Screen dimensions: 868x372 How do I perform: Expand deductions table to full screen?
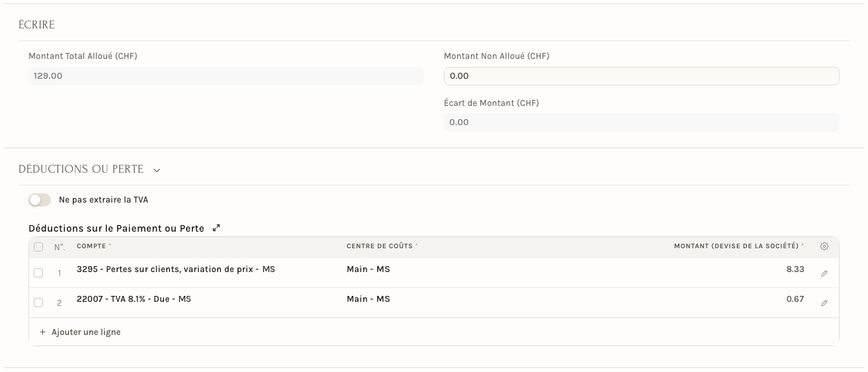(x=216, y=228)
